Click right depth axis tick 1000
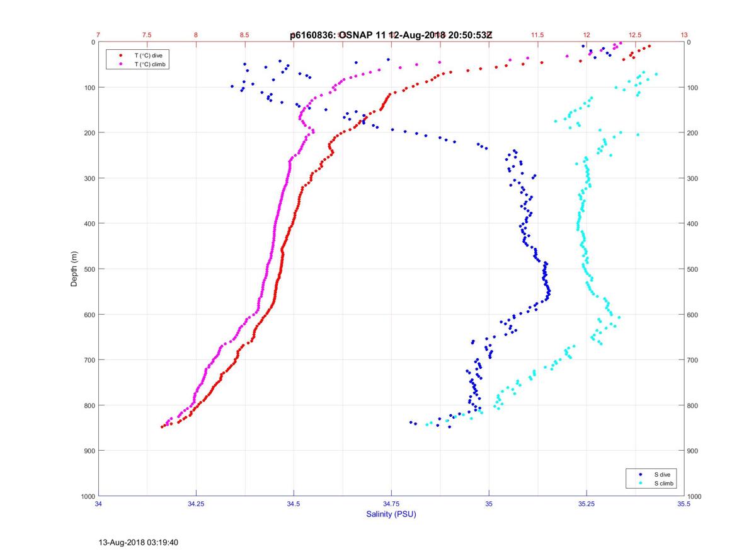756x558 pixels. point(695,496)
